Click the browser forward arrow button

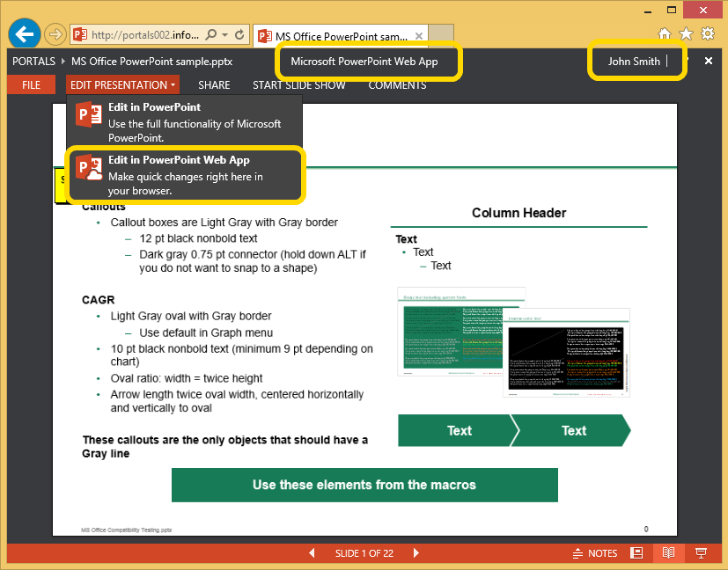(55, 34)
